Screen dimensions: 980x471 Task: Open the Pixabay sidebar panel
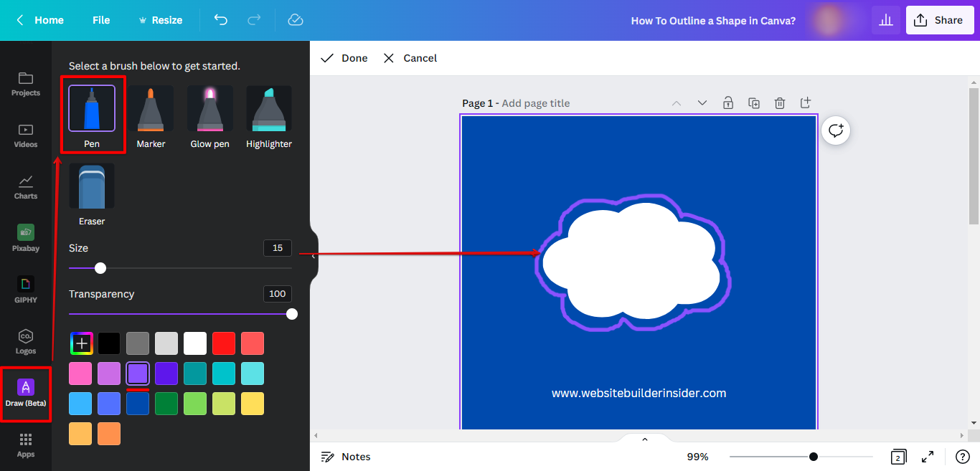point(26,237)
